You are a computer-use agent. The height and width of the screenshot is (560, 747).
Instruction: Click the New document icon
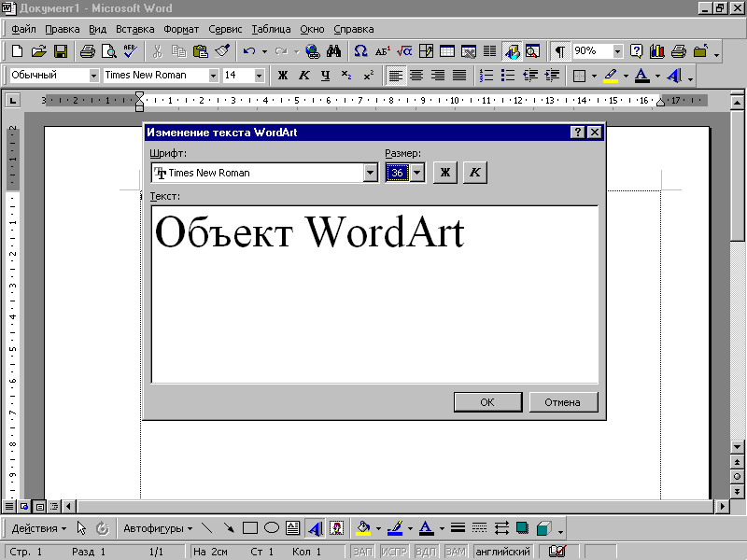17,51
